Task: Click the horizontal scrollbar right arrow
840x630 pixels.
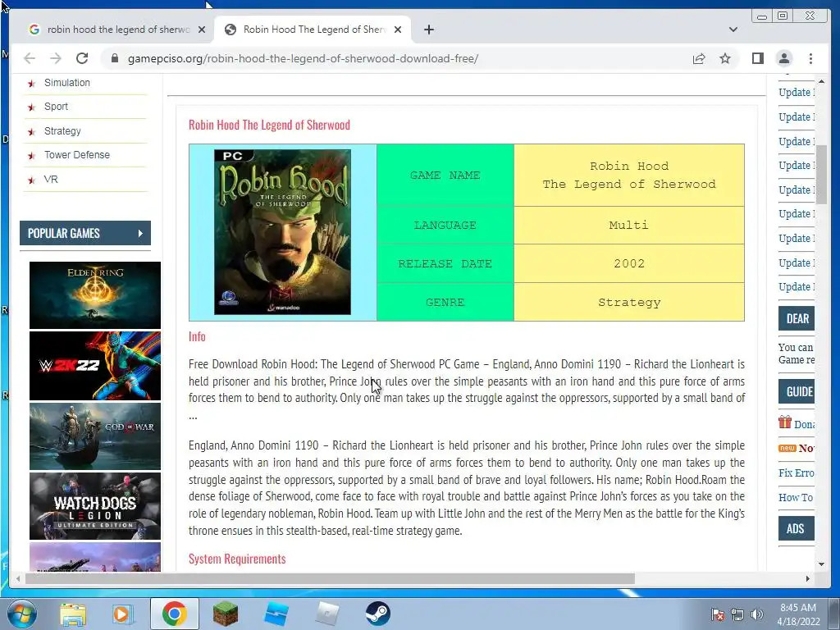Action: [808, 578]
